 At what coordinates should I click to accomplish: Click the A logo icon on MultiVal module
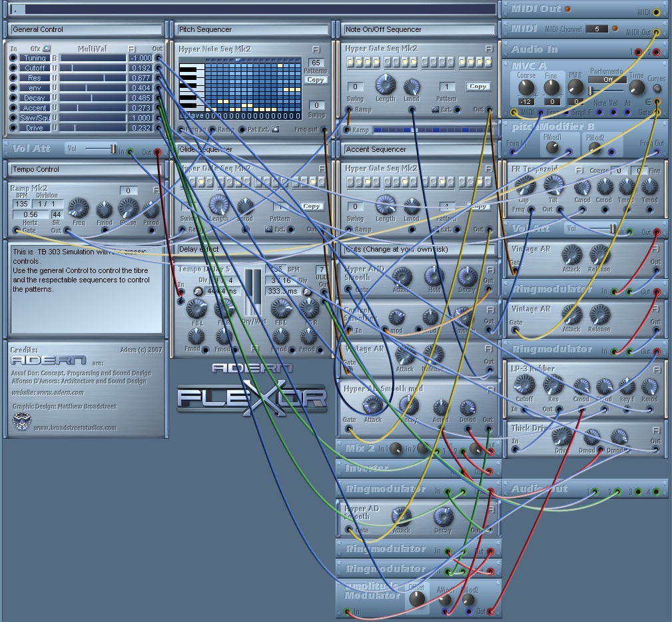pyautogui.click(x=132, y=49)
